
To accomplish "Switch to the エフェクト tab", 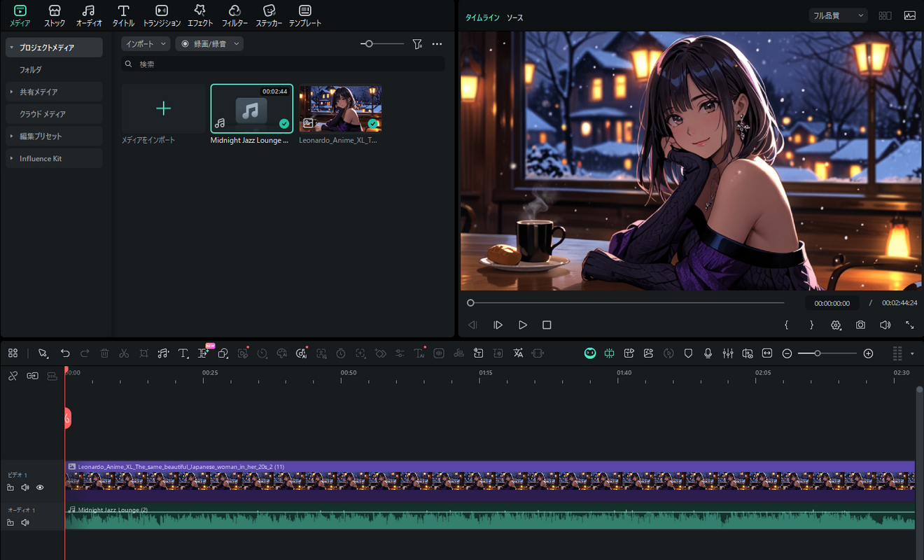I will (200, 15).
